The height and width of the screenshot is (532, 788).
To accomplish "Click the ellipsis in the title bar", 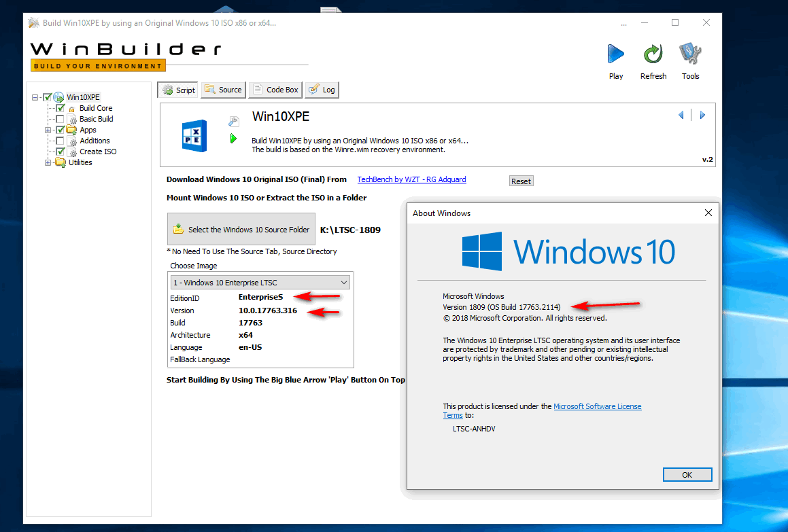I will coord(623,24).
